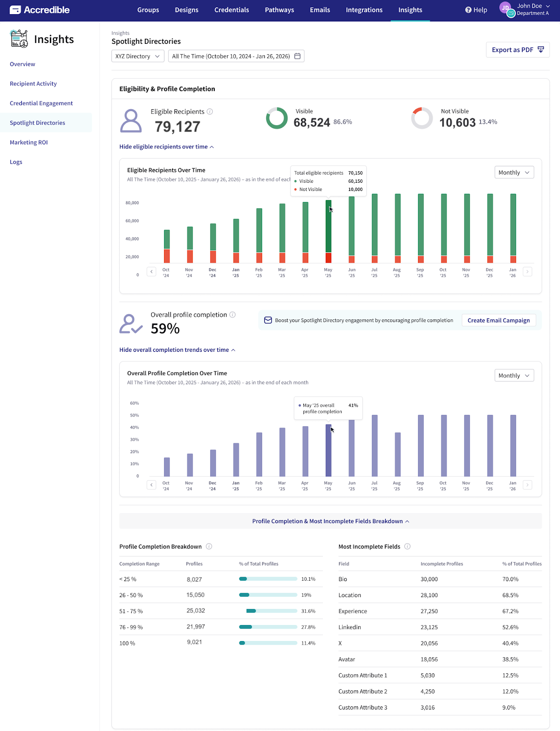Open the Pathways tab
Image resolution: width=560 pixels, height=731 pixels.
click(x=280, y=10)
